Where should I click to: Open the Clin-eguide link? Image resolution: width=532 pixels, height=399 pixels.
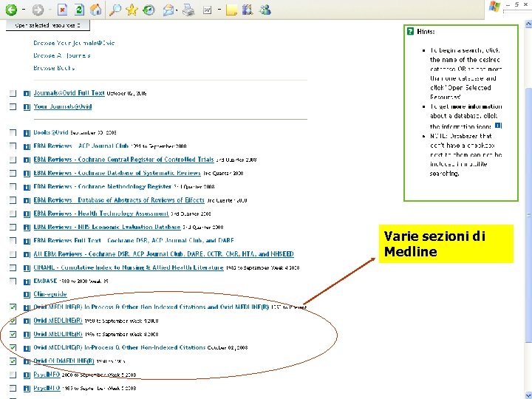(x=50, y=294)
